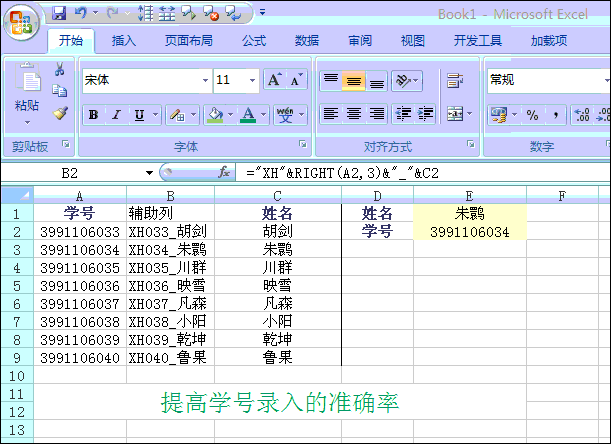Apply font color with the A icon
Viewport: 611px width, 444px height.
pyautogui.click(x=248, y=115)
